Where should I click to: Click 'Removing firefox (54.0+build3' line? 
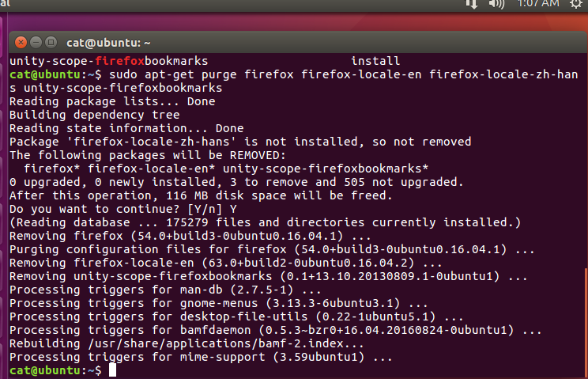click(190, 236)
